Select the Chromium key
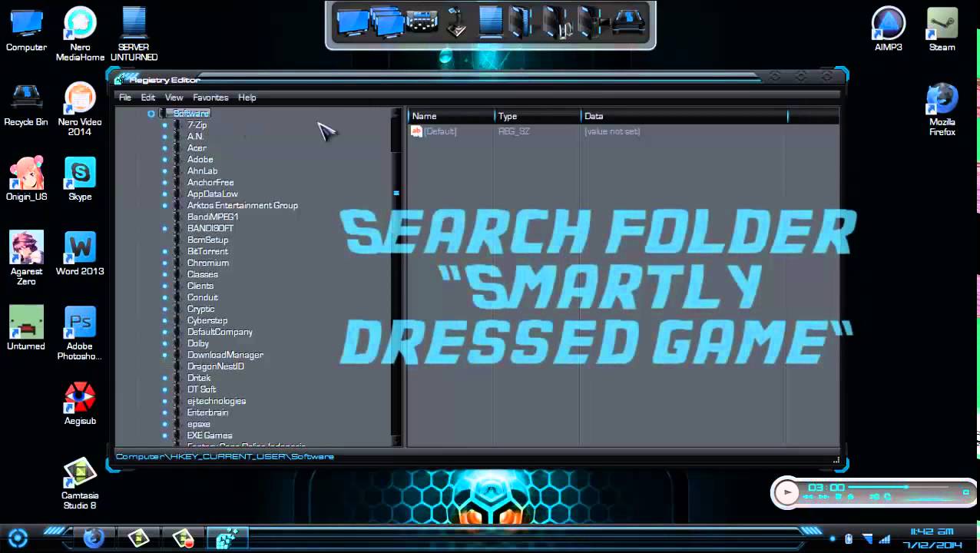 pyautogui.click(x=207, y=263)
